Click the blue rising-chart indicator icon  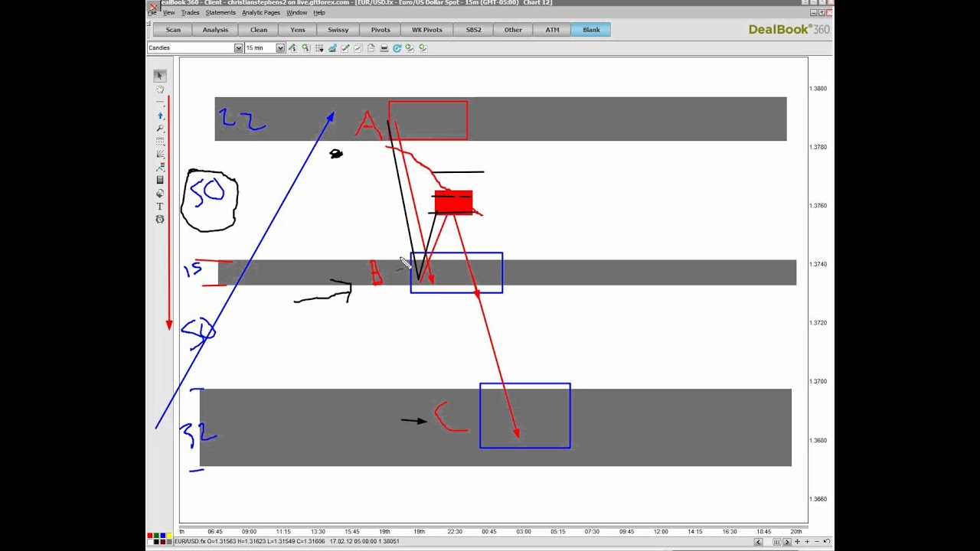[x=333, y=47]
